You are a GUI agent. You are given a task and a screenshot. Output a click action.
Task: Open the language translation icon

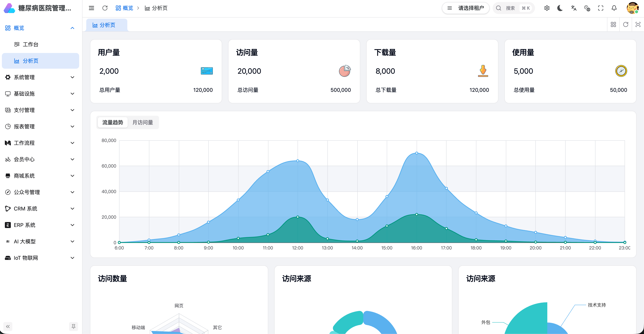point(574,8)
